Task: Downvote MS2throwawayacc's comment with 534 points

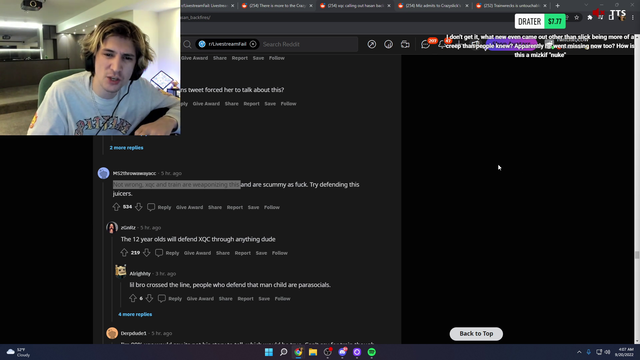Action: (x=139, y=207)
